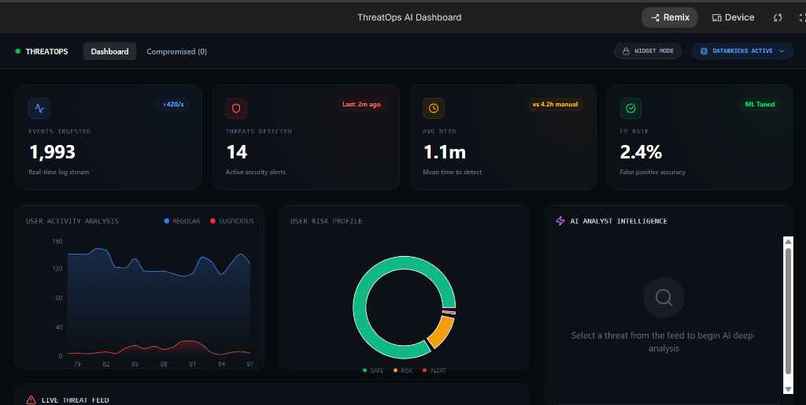Click the 'Select a threat from the feed' prompt
Viewport: 806px width, 405px height.
pos(663,342)
